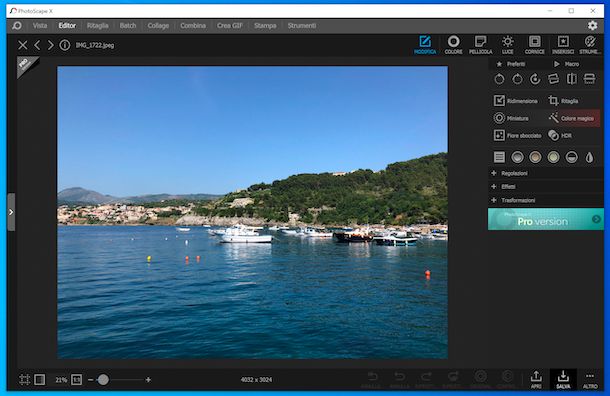Apply the sepia round filter icon
Screen dimensions: 610x396
[535, 157]
